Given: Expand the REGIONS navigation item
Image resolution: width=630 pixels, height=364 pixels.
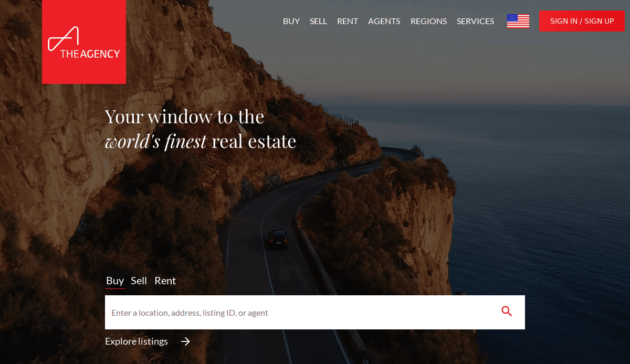Looking at the screenshot, I should (429, 21).
